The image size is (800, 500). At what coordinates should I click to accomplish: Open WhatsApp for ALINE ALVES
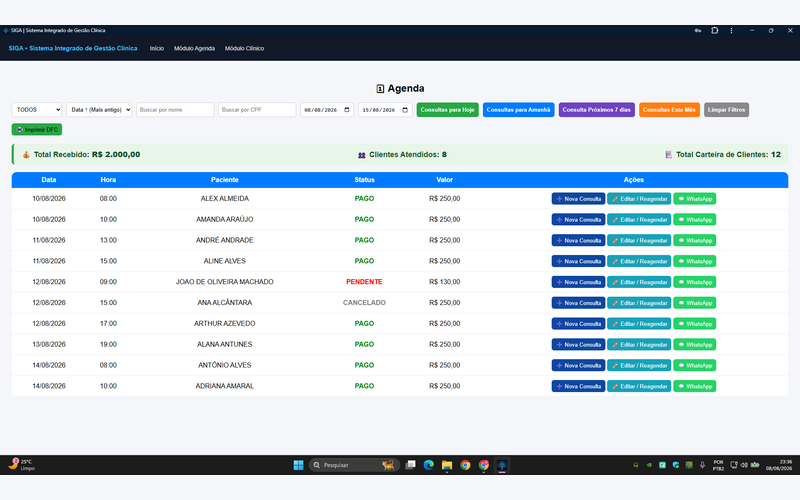(694, 261)
